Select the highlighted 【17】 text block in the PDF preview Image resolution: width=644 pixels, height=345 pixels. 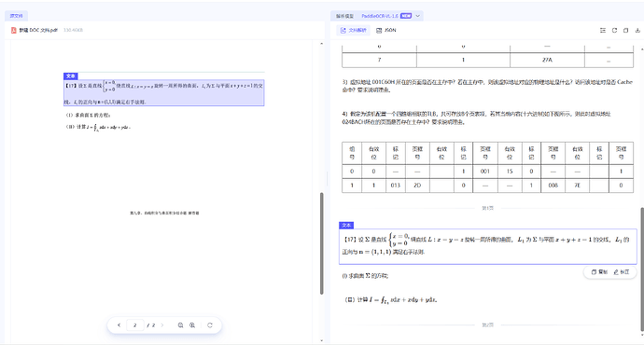point(164,92)
